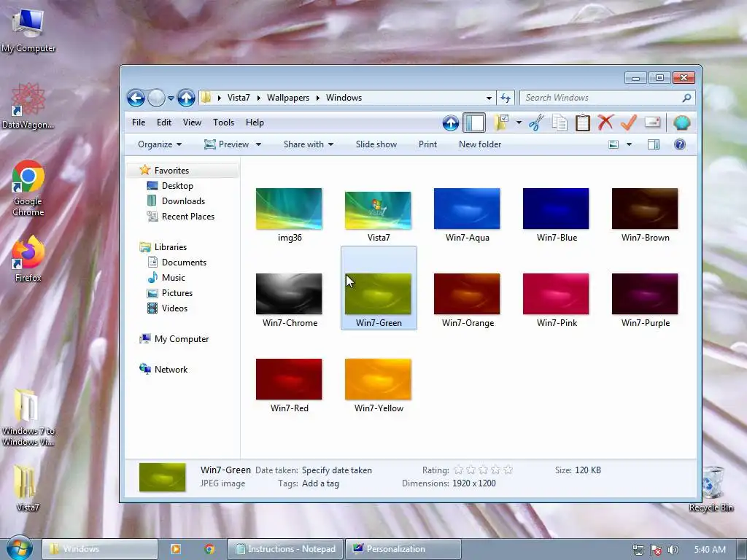Viewport: 747px width, 560px height.
Task: Change the view with the Views icon
Action: 614,144
